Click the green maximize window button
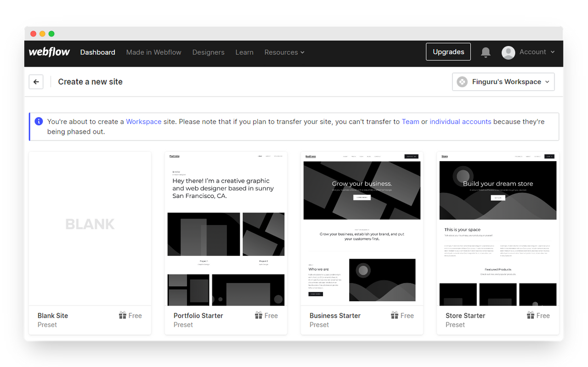Screen dimensions: 588x367 (51, 34)
